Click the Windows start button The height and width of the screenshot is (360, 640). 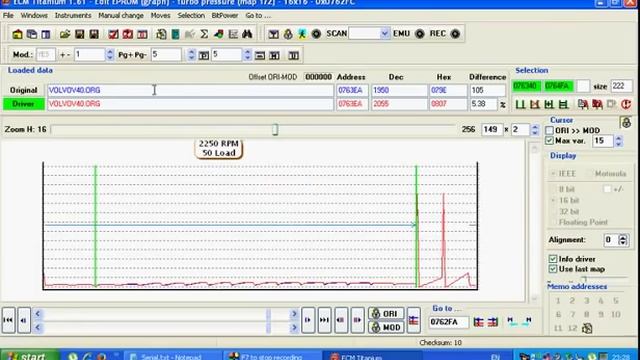29,356
